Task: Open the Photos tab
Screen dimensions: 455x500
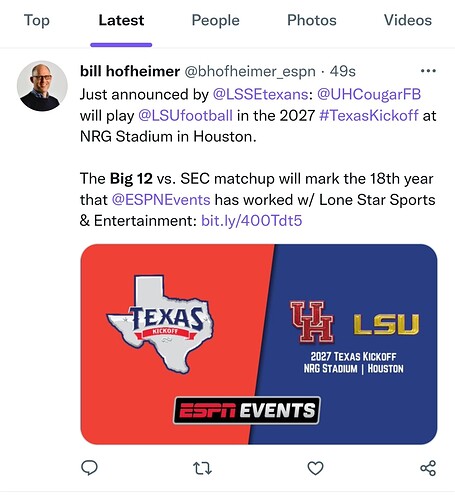Action: (312, 20)
